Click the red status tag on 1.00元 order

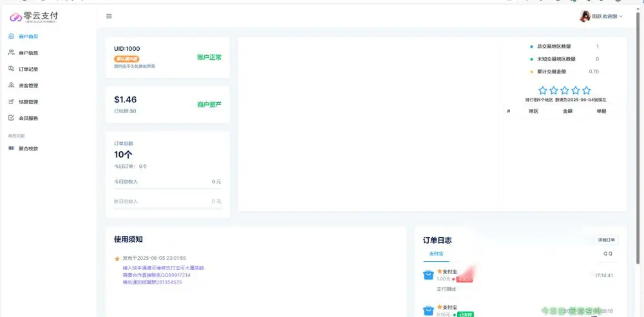pos(464,279)
